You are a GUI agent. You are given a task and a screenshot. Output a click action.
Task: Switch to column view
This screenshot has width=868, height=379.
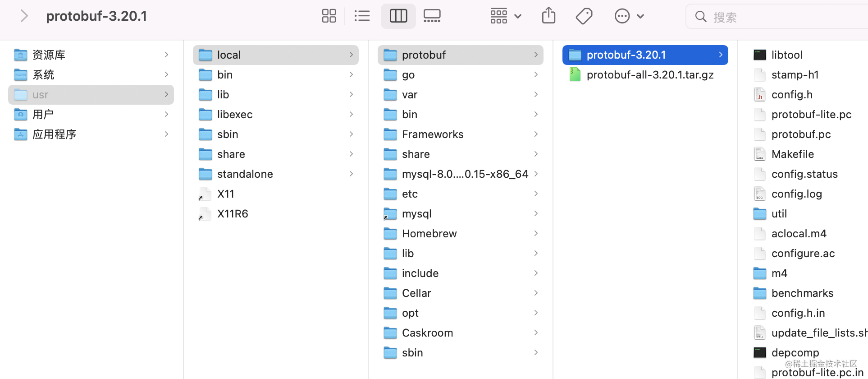[398, 16]
